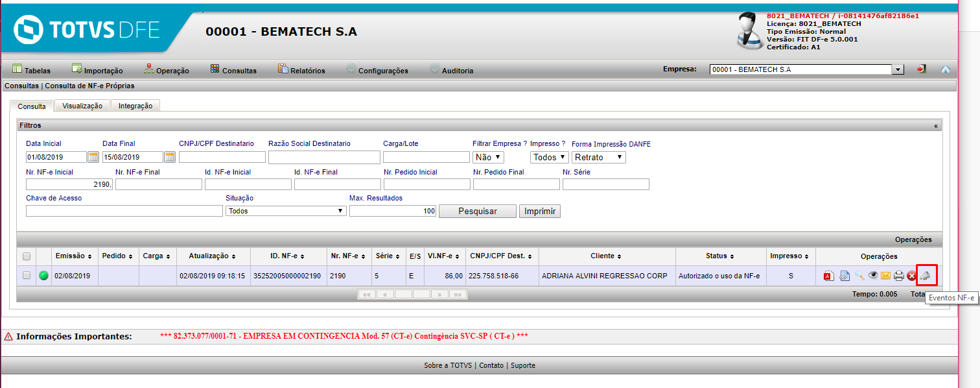This screenshot has width=980, height=388.
Task: Open Filtrar Empresa dropdown showing Não
Action: point(488,157)
